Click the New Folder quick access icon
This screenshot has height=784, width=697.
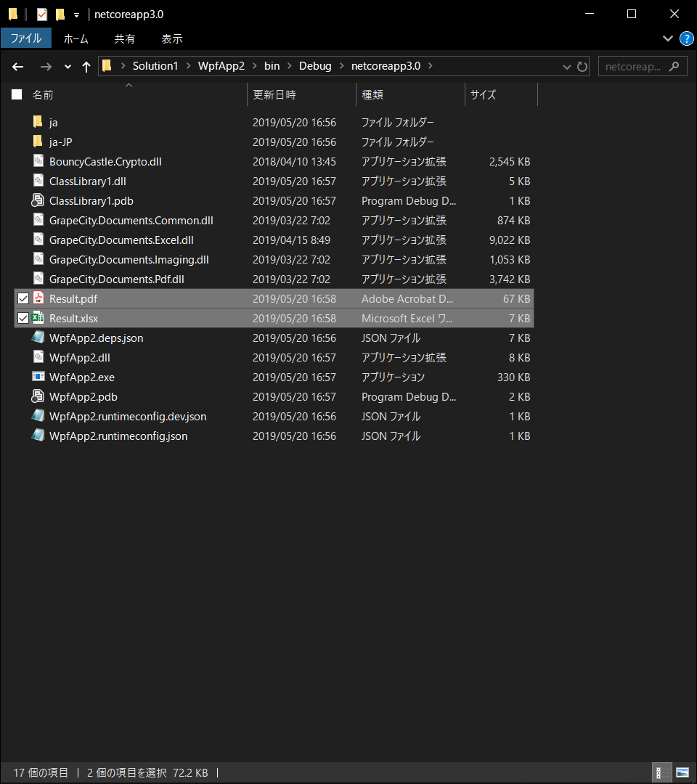click(60, 15)
